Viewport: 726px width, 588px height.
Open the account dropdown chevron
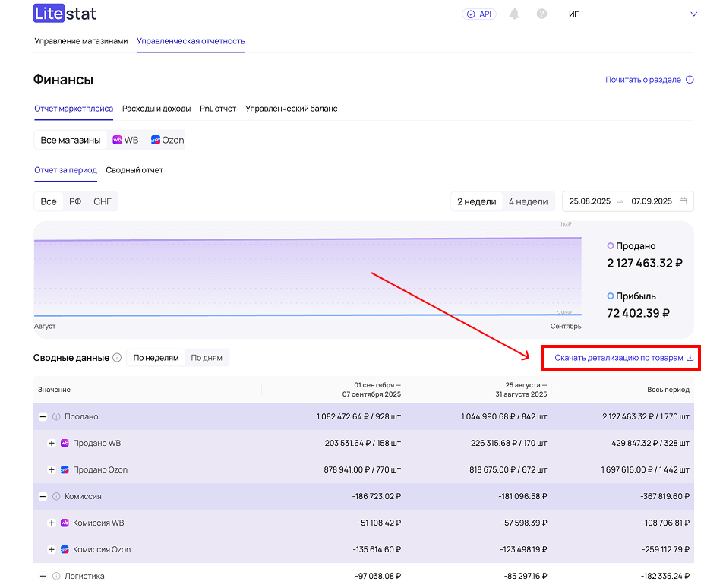pyautogui.click(x=693, y=14)
